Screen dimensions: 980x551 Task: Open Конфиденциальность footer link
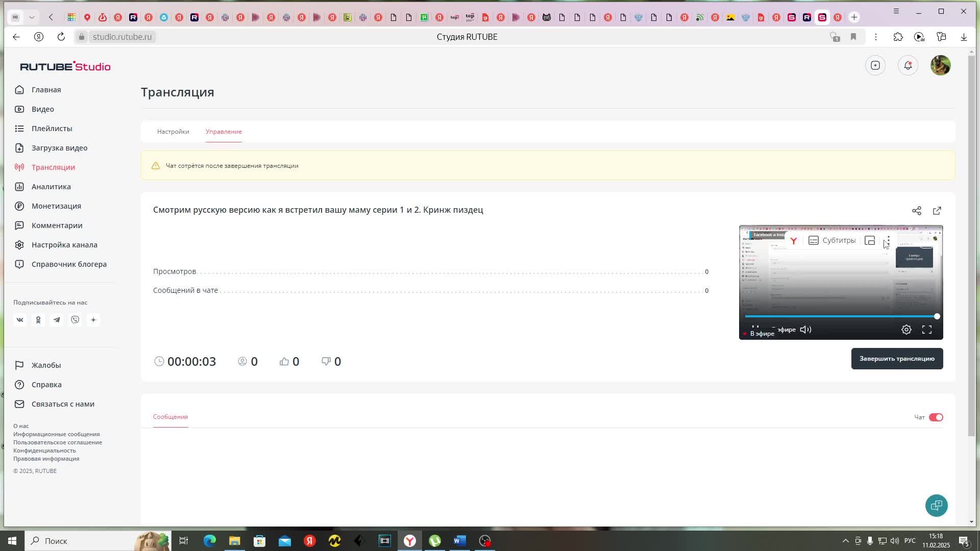[x=44, y=450]
